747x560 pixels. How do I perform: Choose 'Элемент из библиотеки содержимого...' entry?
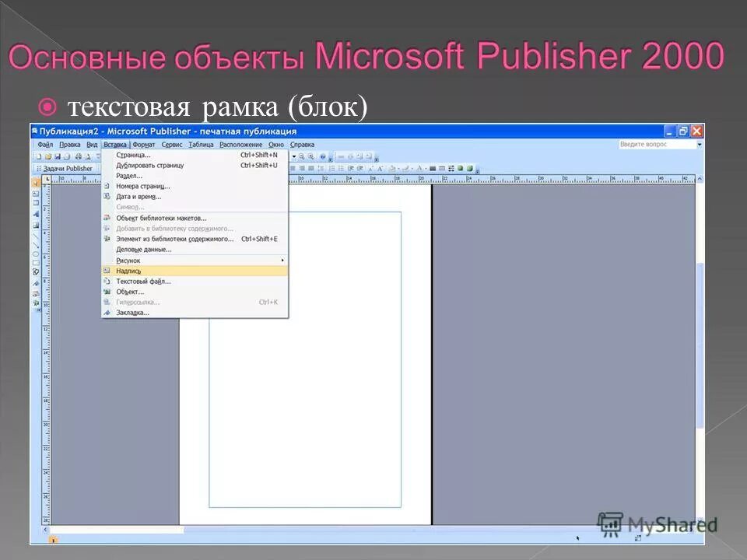[195, 239]
